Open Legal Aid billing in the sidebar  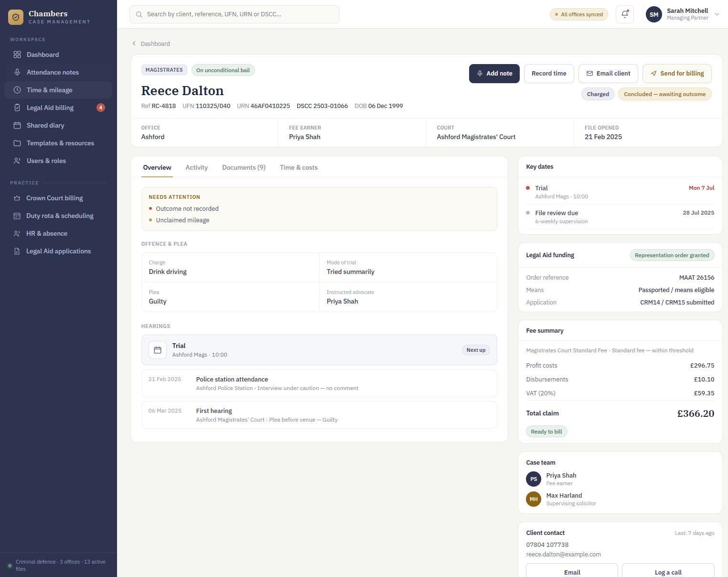(x=58, y=108)
